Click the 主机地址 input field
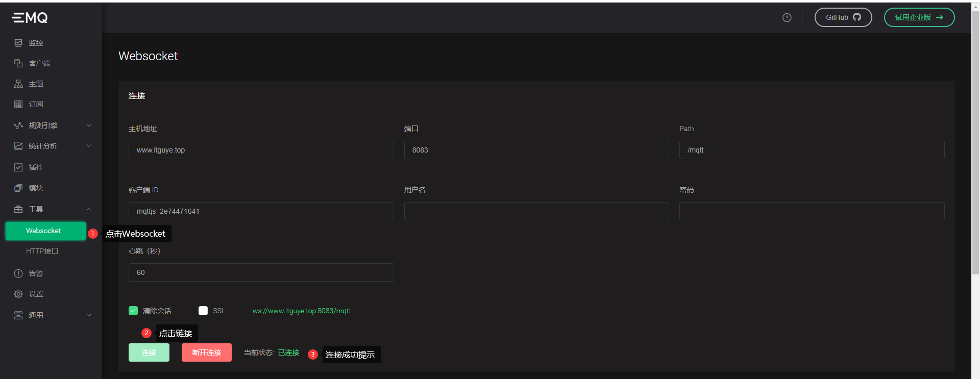This screenshot has height=379, width=980. (x=261, y=150)
